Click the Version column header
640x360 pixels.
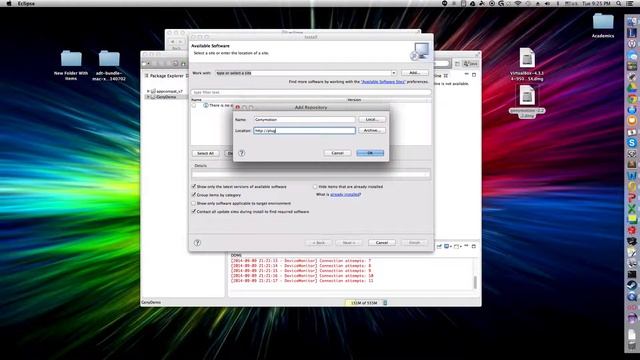pyautogui.click(x=354, y=100)
